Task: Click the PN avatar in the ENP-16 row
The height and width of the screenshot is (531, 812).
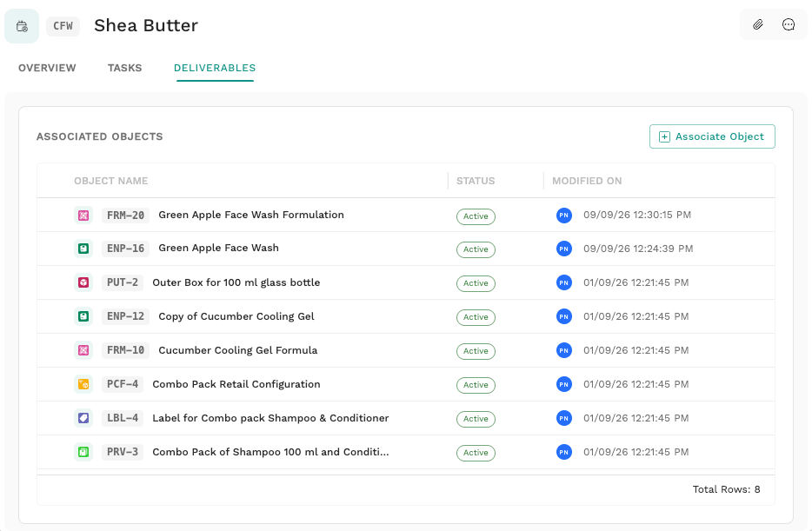Action: (564, 249)
